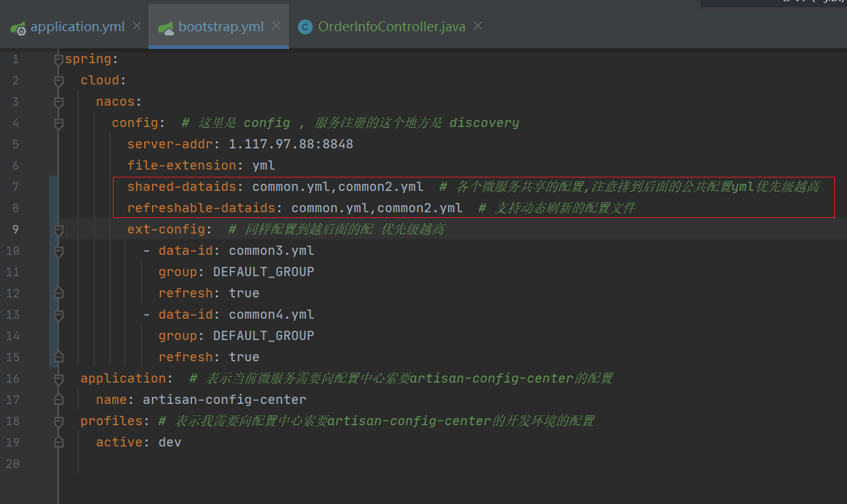Viewport: 847px width, 504px height.
Task: Click line number 9 in the gutter
Action: [16, 229]
